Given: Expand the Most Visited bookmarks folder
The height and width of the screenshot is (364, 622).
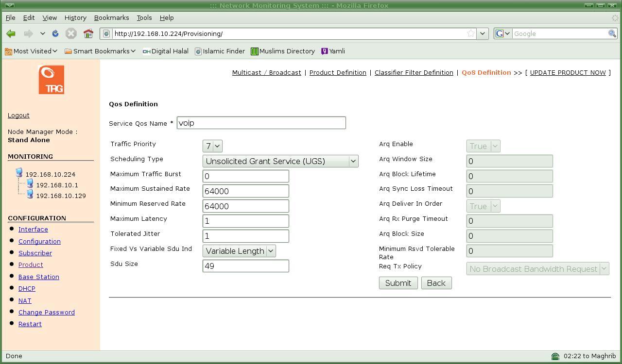Looking at the screenshot, I should [32, 51].
